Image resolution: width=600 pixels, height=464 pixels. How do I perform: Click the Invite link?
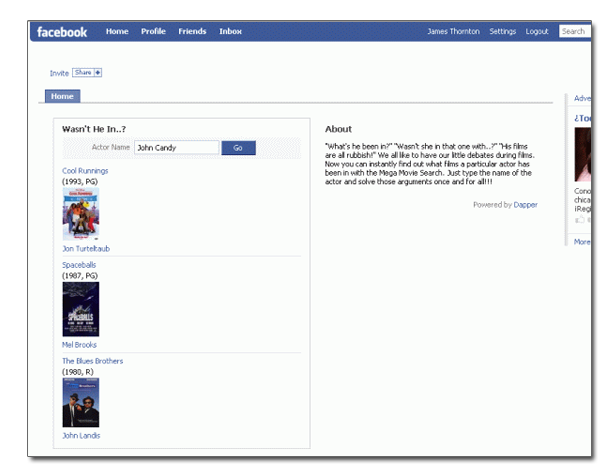59,73
